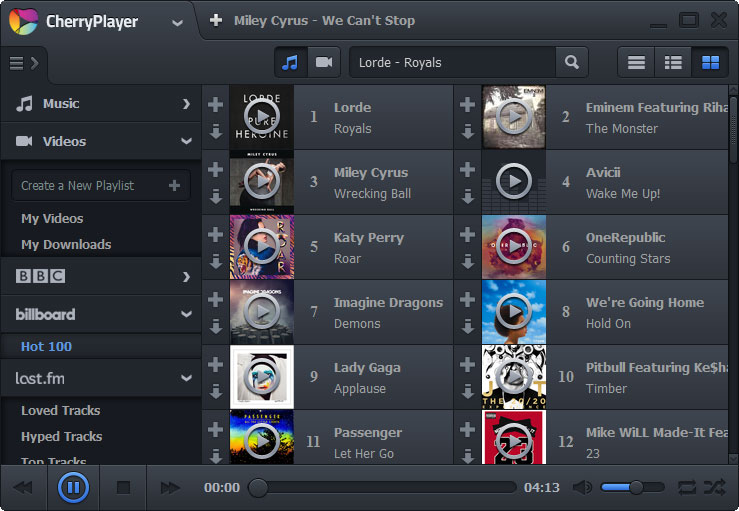
Task: Stop playback
Action: [x=123, y=487]
